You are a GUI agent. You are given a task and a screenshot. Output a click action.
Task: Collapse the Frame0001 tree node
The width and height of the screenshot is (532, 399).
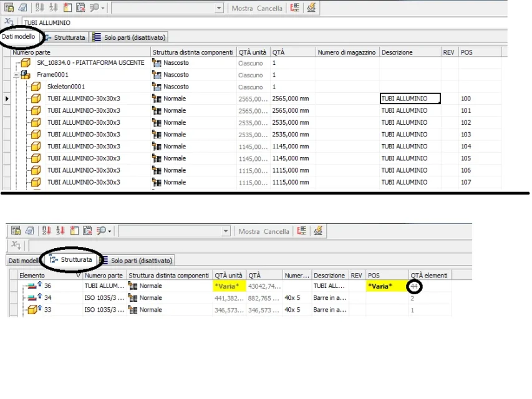point(16,75)
